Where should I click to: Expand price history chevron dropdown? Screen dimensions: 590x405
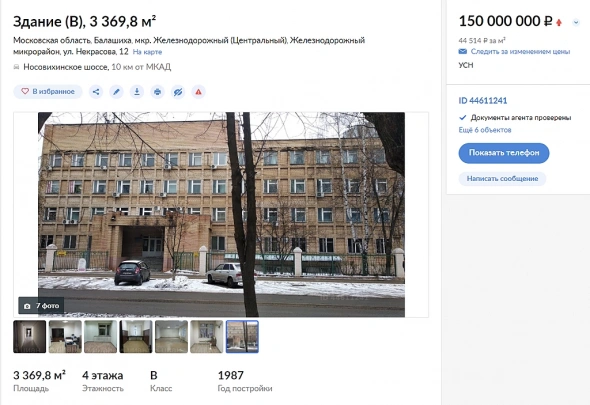576,23
